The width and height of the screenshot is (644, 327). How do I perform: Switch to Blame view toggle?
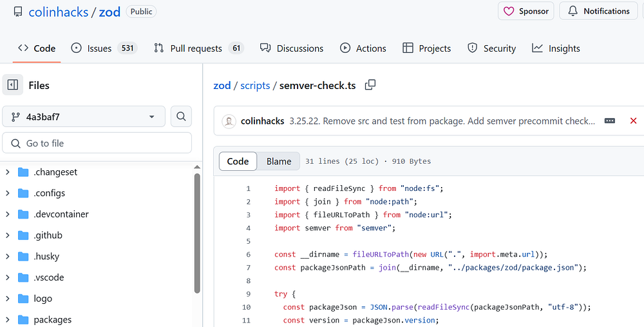tap(279, 161)
